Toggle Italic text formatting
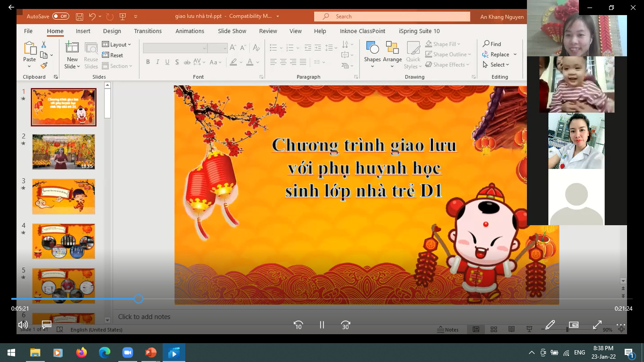 (x=157, y=62)
